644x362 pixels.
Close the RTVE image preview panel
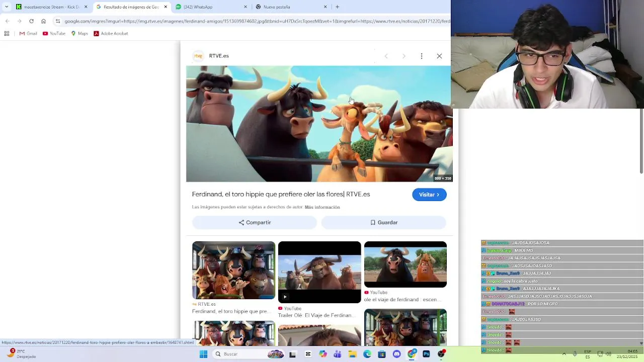point(439,56)
